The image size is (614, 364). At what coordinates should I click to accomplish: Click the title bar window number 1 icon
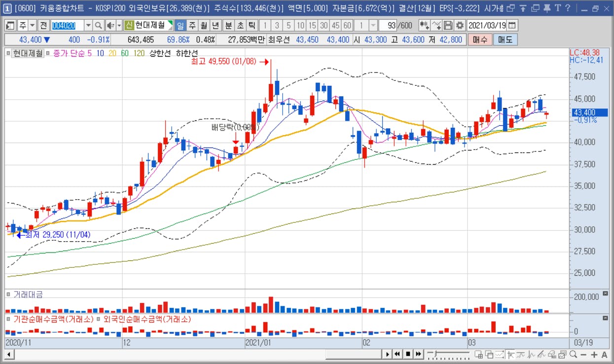(x=8, y=8)
